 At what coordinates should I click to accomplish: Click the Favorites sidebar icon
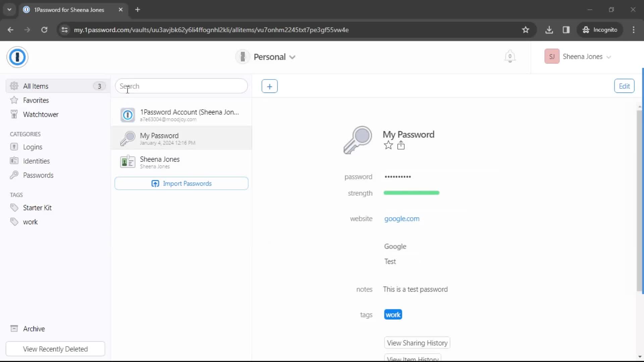pos(14,100)
